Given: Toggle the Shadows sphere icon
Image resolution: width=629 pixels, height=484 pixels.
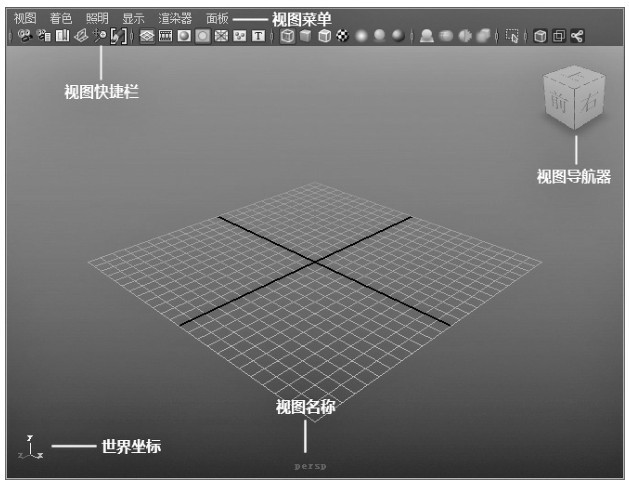Looking at the screenshot, I should point(379,36).
